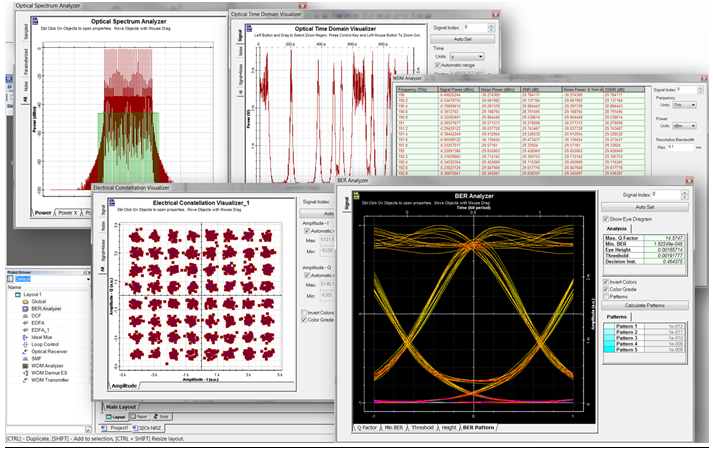Click graph menu icon in Optical Time Domain Visualizer
The image size is (713, 452).
pyautogui.click(x=249, y=29)
